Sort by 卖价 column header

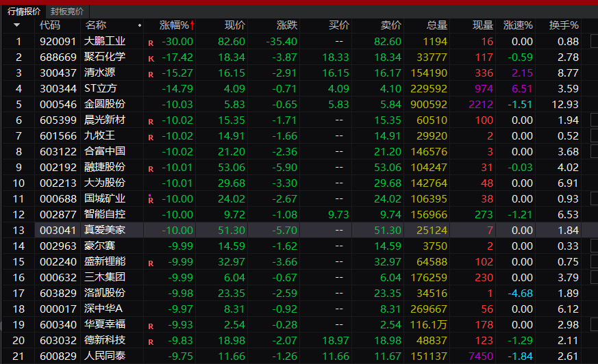(x=391, y=25)
